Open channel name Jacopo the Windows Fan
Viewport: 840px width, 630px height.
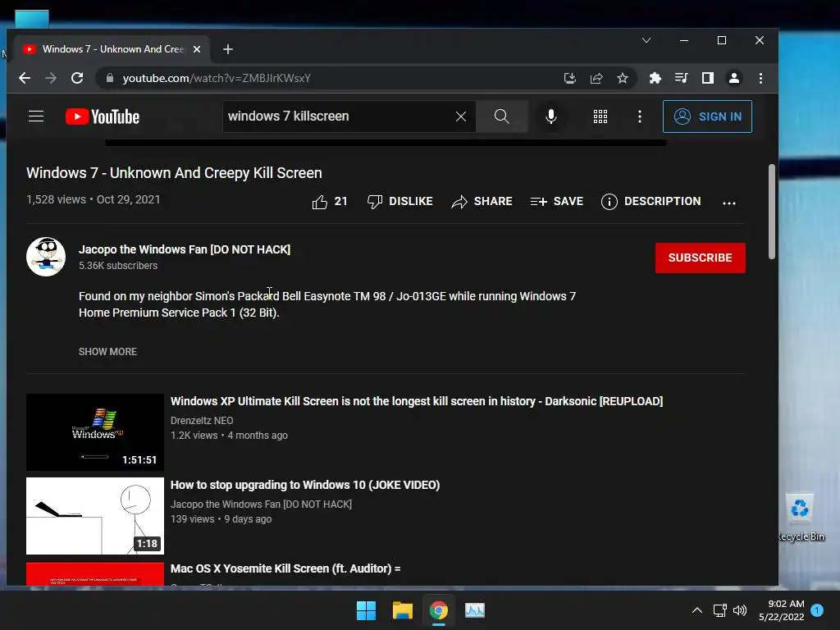tap(185, 249)
